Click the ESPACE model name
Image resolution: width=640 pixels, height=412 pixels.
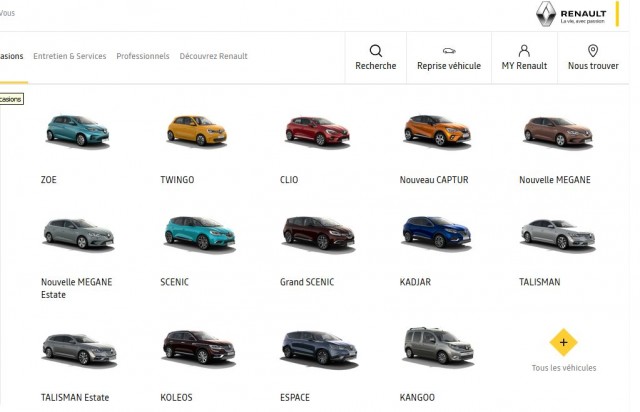tap(295, 397)
